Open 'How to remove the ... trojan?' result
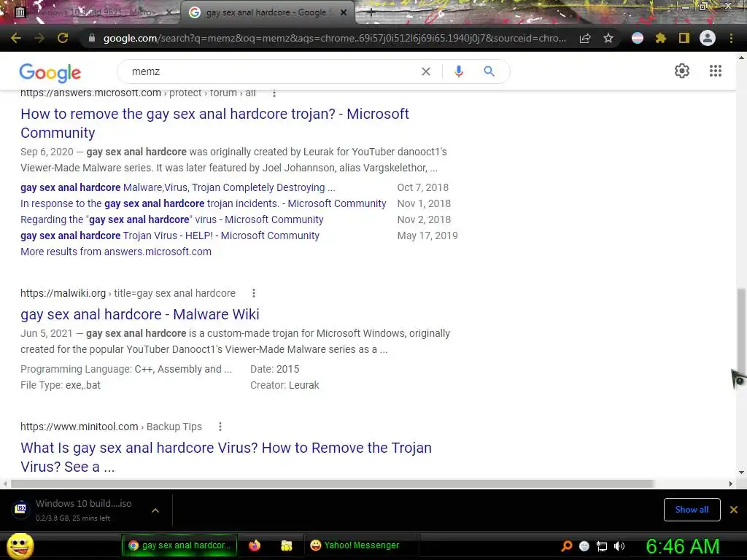Screen dimensions: 747x560 [214, 122]
